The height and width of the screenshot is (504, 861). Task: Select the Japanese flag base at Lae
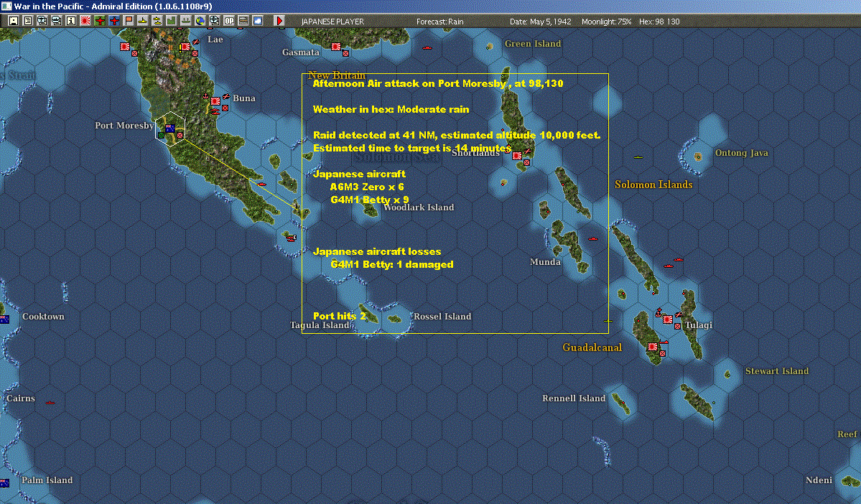185,47
